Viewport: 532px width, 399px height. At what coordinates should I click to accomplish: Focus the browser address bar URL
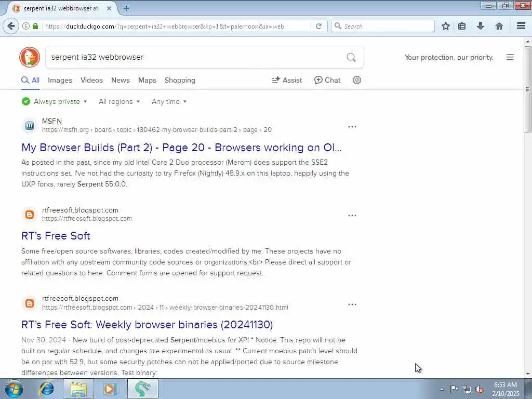coord(165,26)
